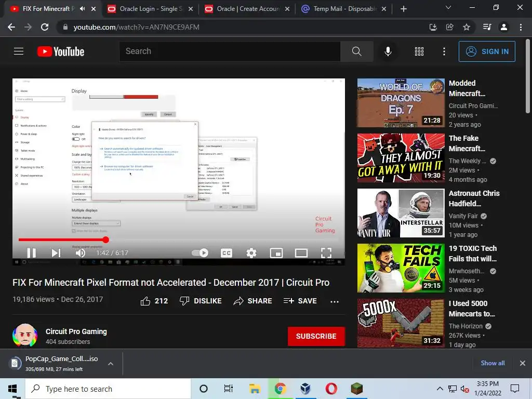Show all downloads
Screen dimensions: 532x399
click(493, 363)
